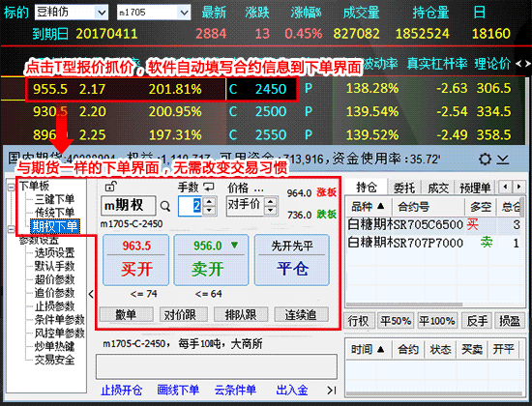
Task: Select 传统下单 in the tree
Action: (x=54, y=213)
